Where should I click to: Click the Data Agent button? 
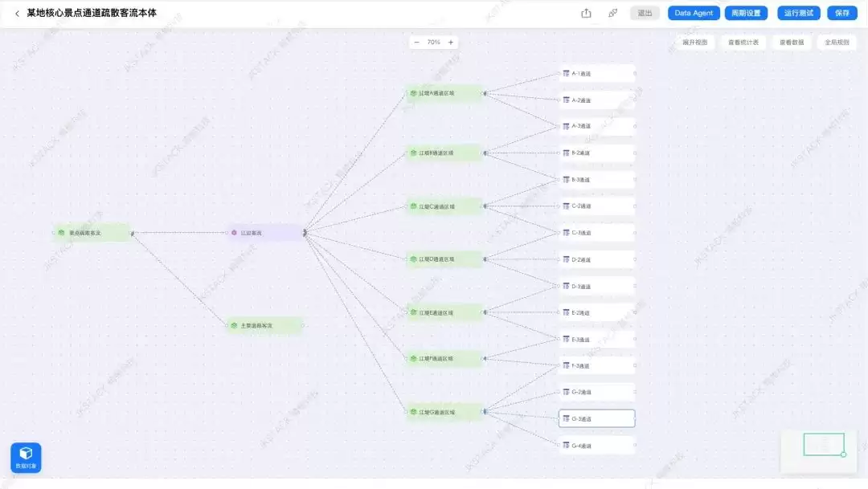694,14
